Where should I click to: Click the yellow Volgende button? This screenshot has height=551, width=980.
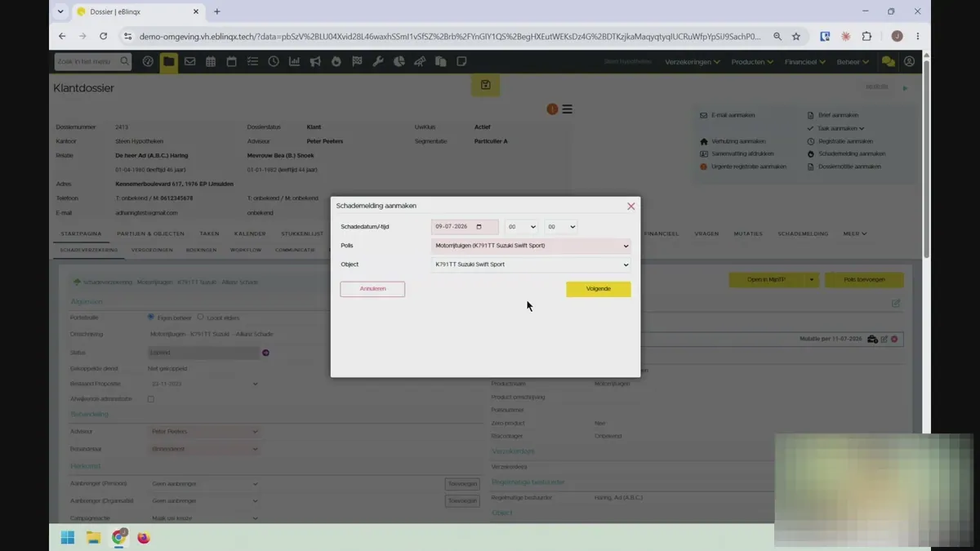(599, 289)
